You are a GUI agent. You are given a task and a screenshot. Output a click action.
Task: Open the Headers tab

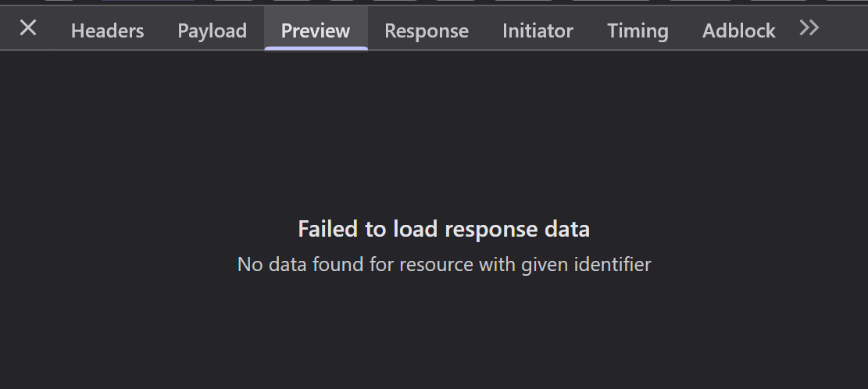tap(107, 30)
